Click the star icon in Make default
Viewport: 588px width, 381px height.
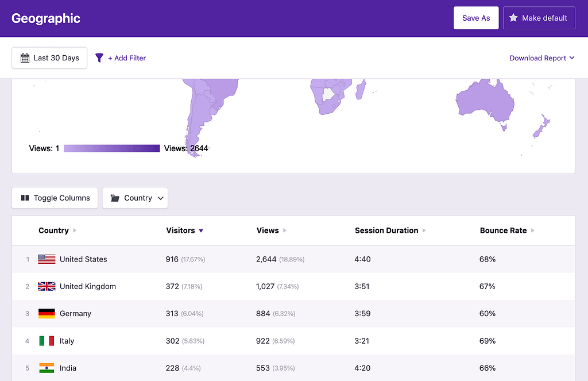[513, 18]
